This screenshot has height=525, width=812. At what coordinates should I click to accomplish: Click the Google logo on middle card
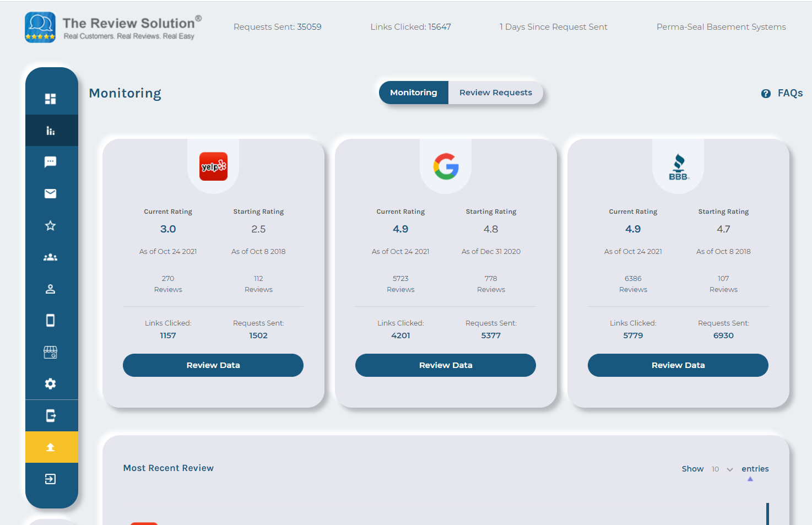[446, 166]
